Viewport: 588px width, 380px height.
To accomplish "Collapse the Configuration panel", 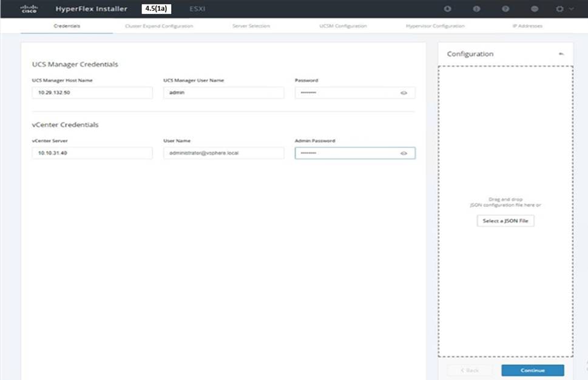I will coord(561,54).
